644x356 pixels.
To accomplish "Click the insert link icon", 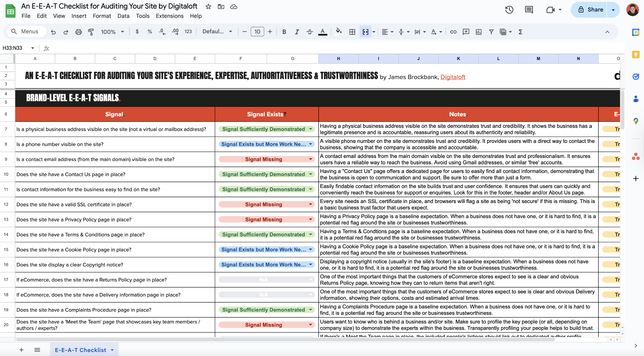I will [x=453, y=32].
